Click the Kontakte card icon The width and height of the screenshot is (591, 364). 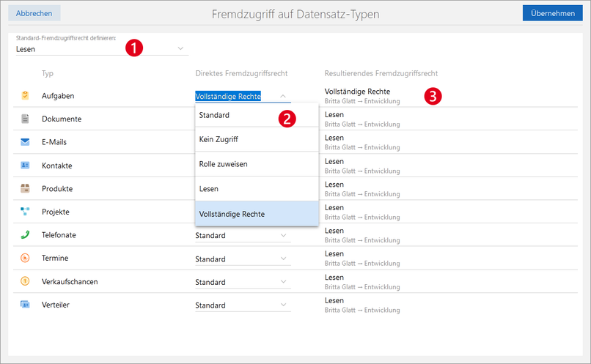[x=25, y=166]
